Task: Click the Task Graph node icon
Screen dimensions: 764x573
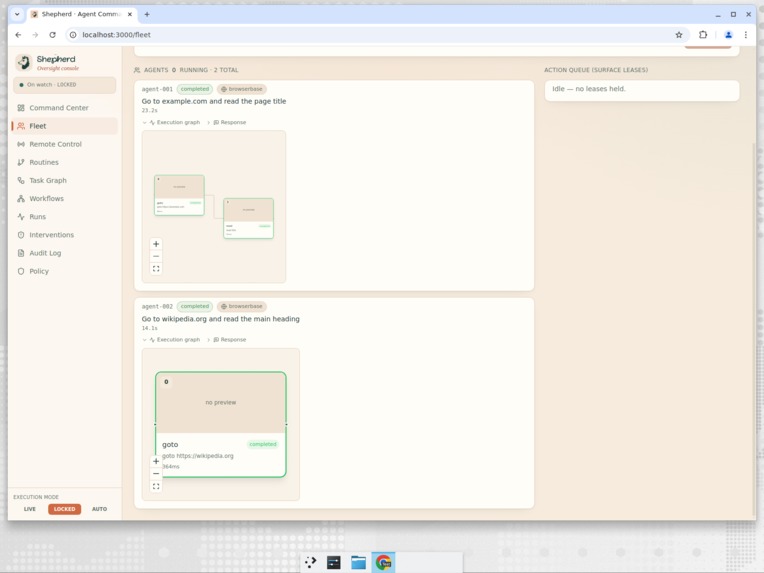Action: 21,180
